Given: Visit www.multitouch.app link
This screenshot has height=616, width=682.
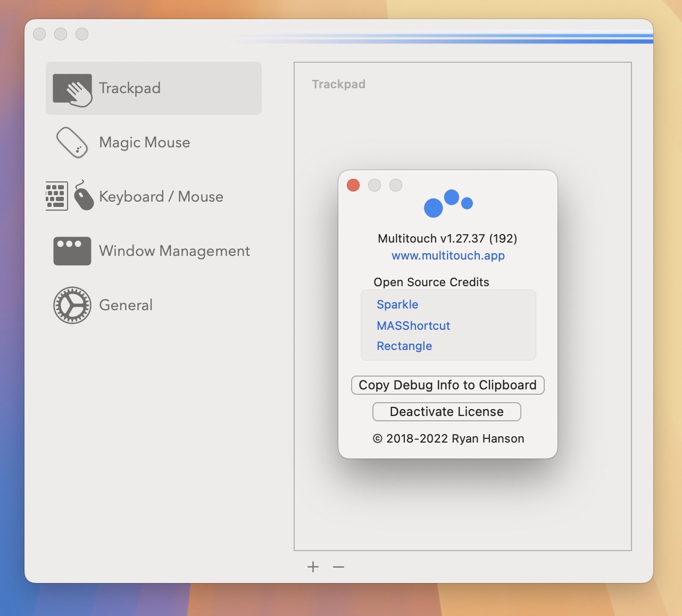Looking at the screenshot, I should pos(448,256).
